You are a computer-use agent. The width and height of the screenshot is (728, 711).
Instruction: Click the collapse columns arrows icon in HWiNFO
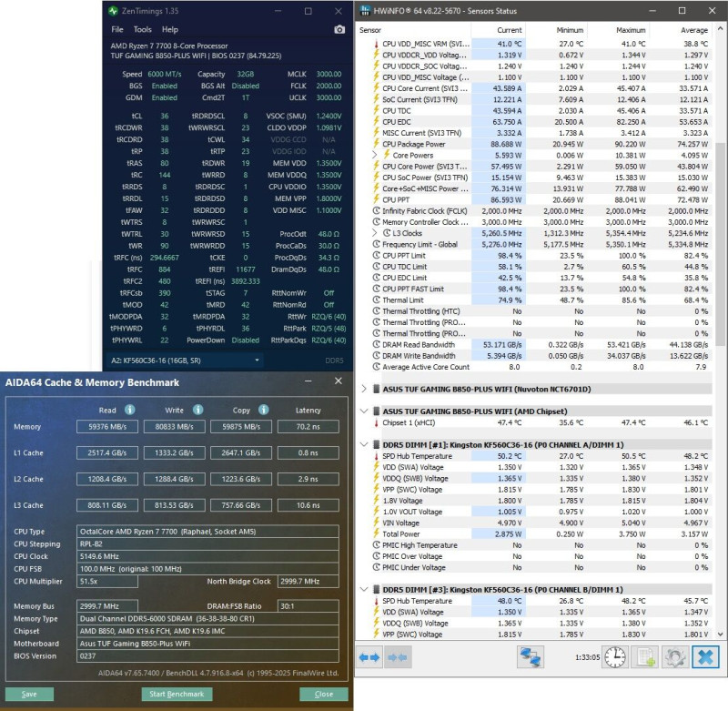coord(398,657)
